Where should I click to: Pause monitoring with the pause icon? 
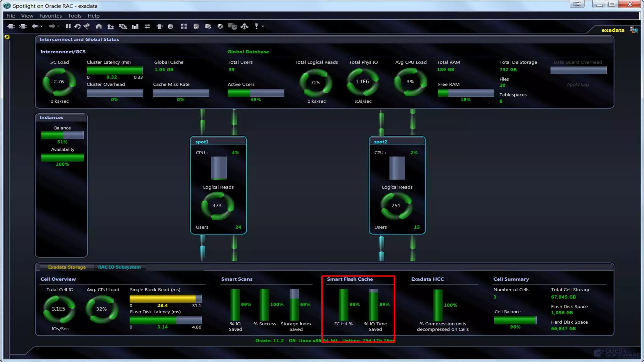click(68, 26)
